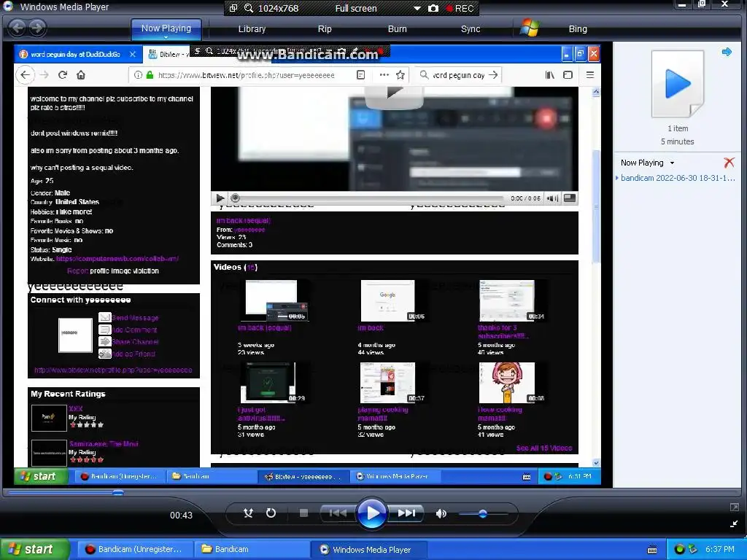Screen dimensions: 747x560
Task: Select the 1024x768 size in Bandicam bar
Action: pyautogui.click(x=278, y=8)
